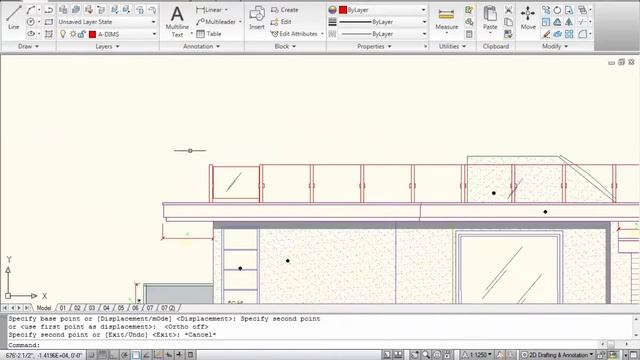
Task: Open the 1:1250 annotation scale dropdown
Action: click(477, 355)
